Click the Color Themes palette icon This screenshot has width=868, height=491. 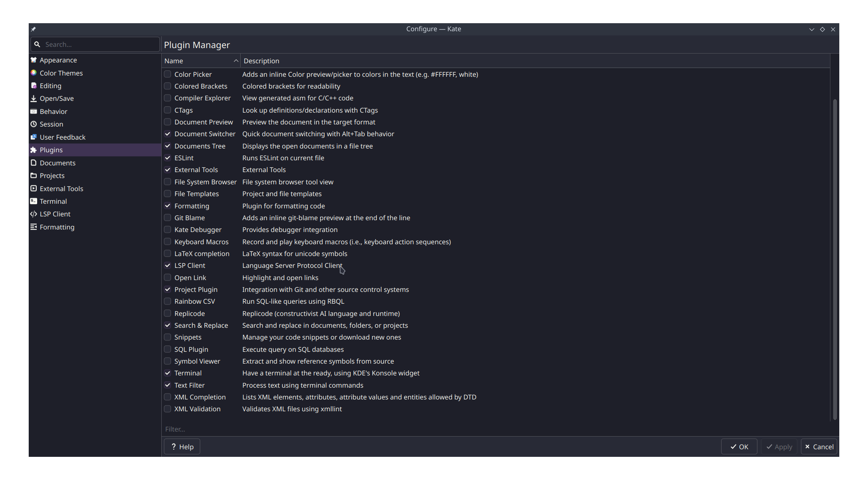[x=34, y=73]
